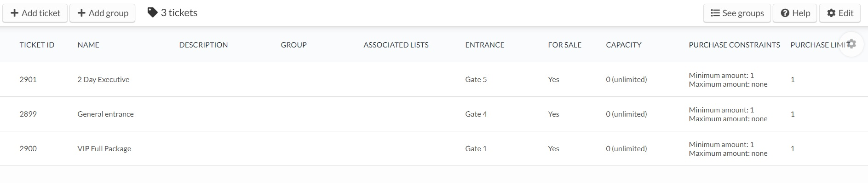868x183 pixels.
Task: Open the VIP Full Package ticket
Action: tap(104, 148)
